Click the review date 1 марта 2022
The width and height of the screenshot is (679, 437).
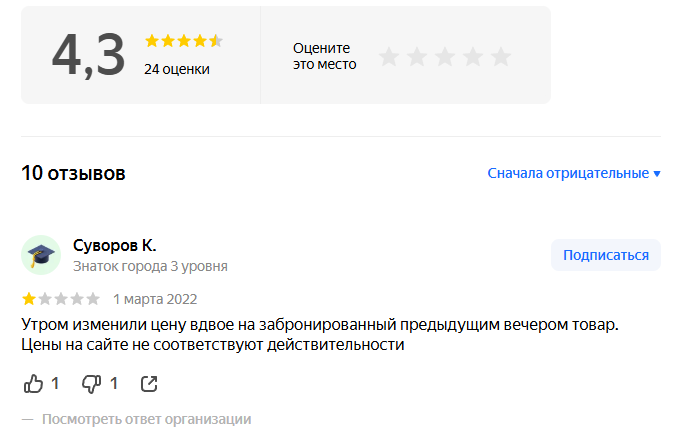coord(155,298)
